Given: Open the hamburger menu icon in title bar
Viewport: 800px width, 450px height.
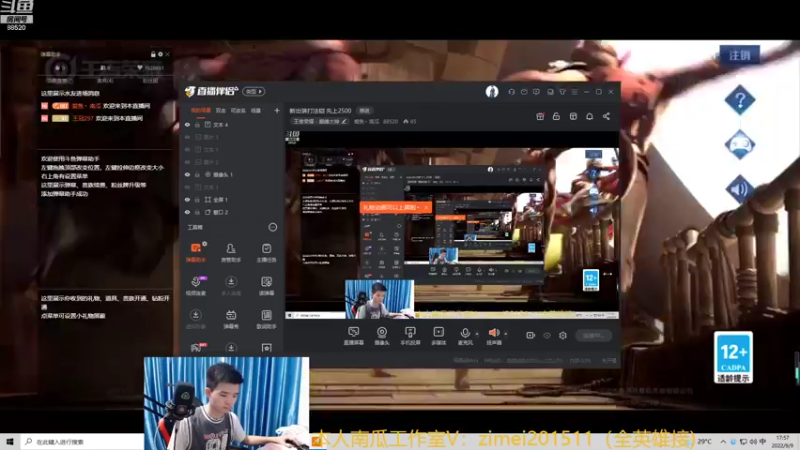Looking at the screenshot, I should (x=574, y=92).
